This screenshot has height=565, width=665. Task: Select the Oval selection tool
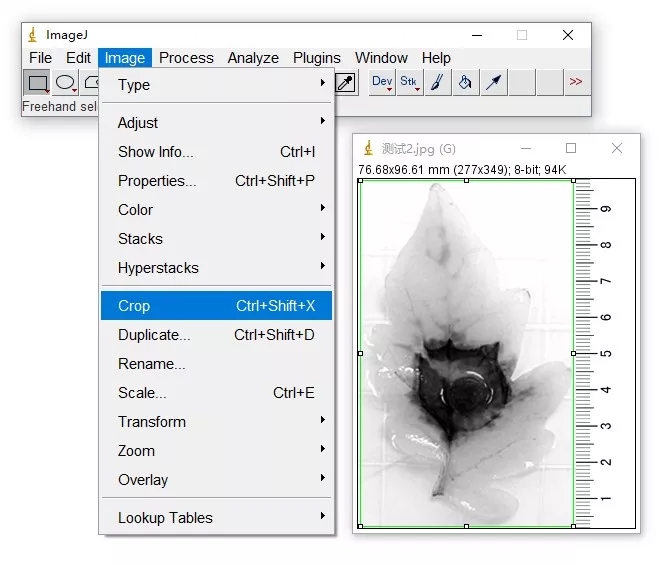pos(65,83)
